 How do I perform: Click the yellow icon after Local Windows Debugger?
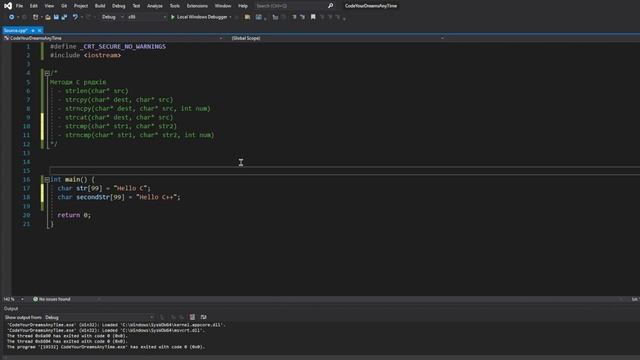tap(247, 17)
